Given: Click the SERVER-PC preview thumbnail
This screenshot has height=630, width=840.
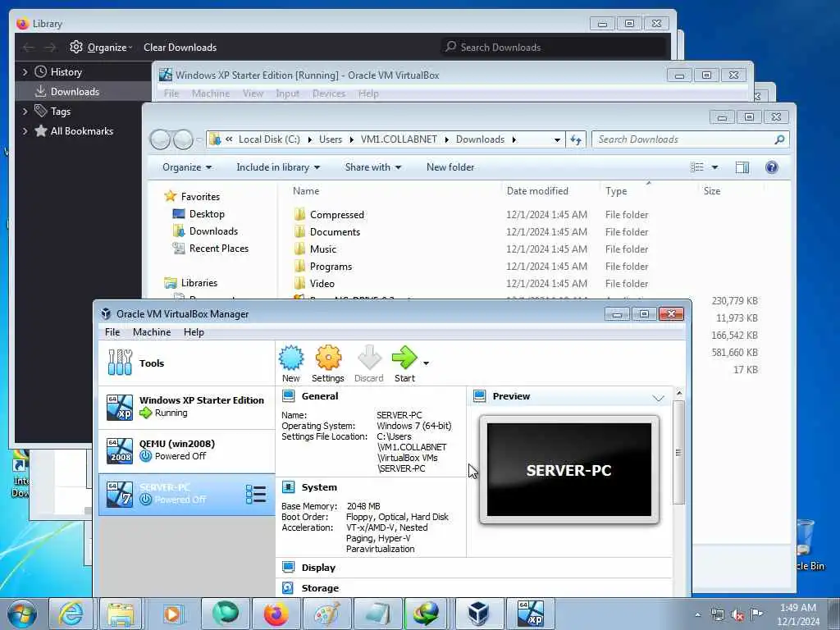Looking at the screenshot, I should pyautogui.click(x=569, y=470).
